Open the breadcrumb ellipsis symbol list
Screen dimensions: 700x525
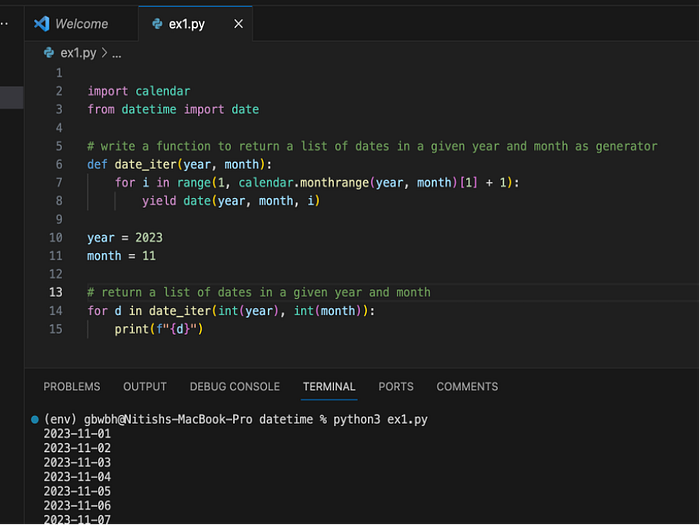click(117, 54)
